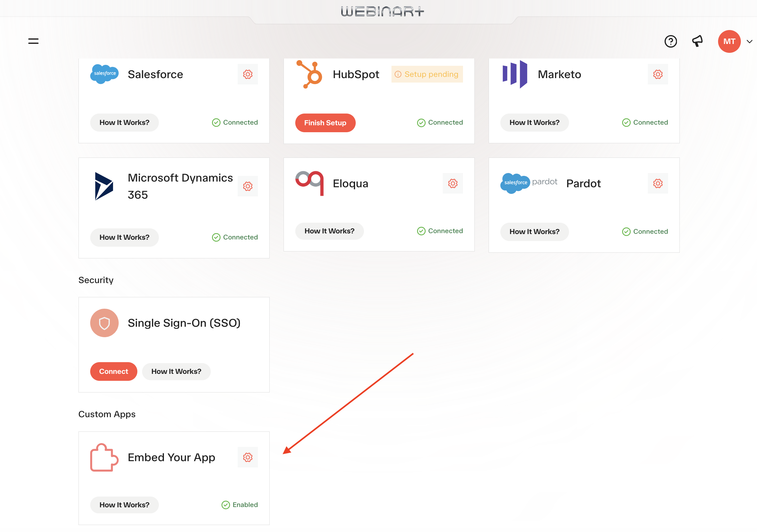Click the Embed Your App title
Viewport: 757px width, 532px height.
(172, 457)
